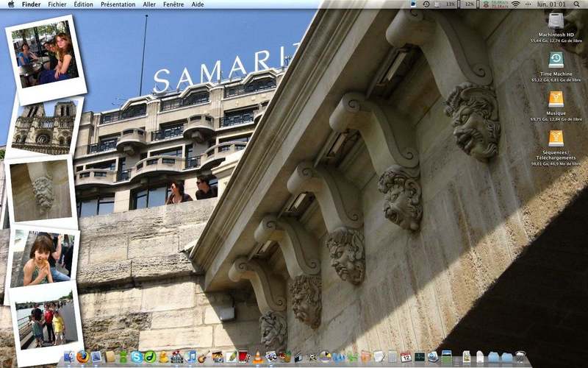Open the Présentation menu
588x368 pixels.
tap(118, 4)
